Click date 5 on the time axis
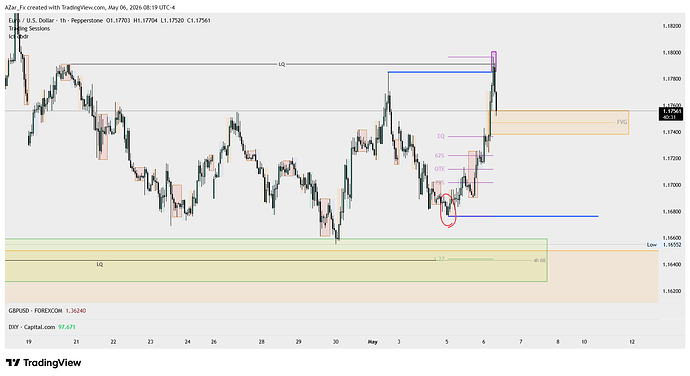Viewport: 690px width, 376px height. coord(447,342)
